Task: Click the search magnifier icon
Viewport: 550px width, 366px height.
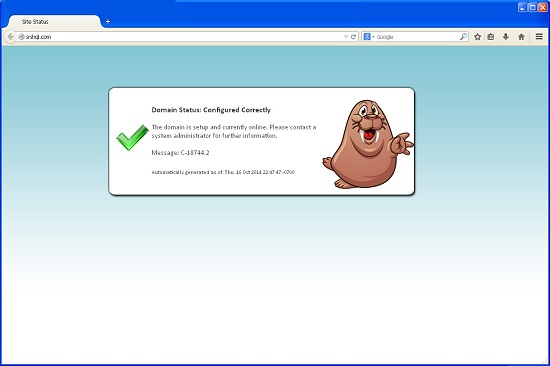Action: pos(463,36)
